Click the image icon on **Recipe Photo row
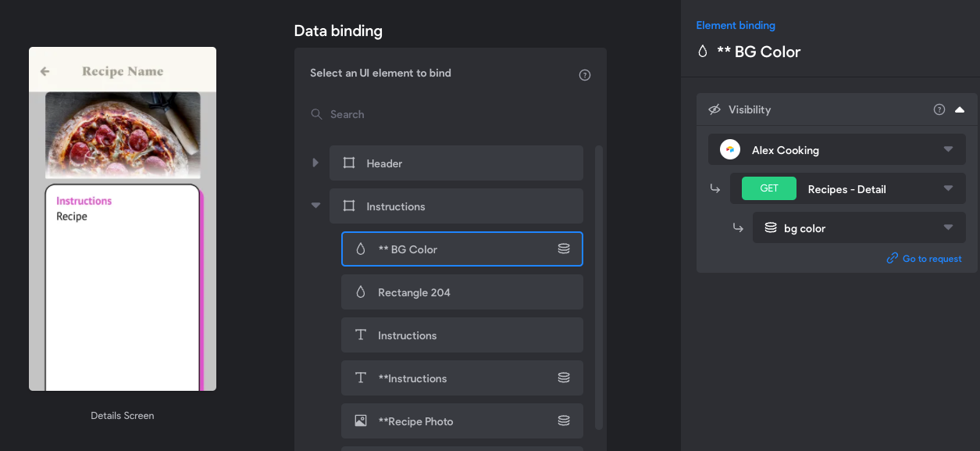This screenshot has height=451, width=980. click(x=361, y=421)
